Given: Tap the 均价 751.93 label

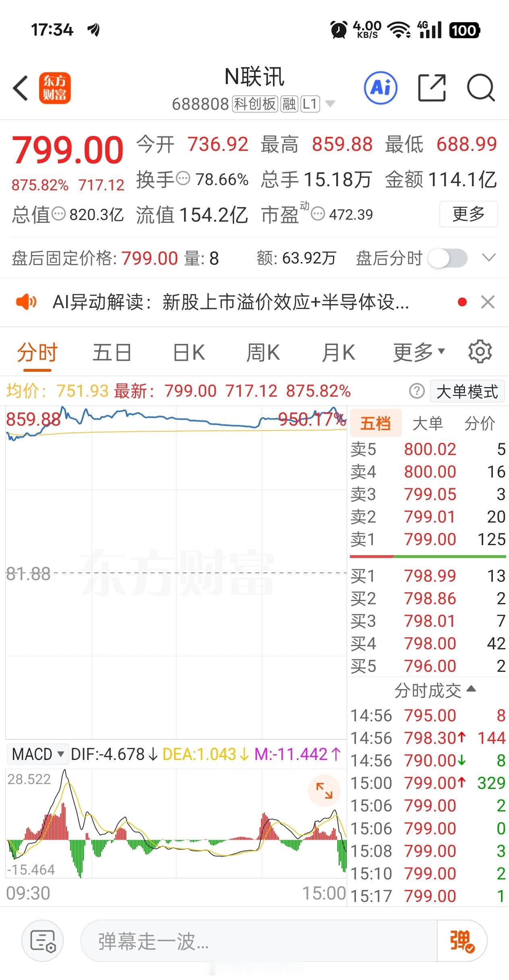Looking at the screenshot, I should click(x=57, y=391).
